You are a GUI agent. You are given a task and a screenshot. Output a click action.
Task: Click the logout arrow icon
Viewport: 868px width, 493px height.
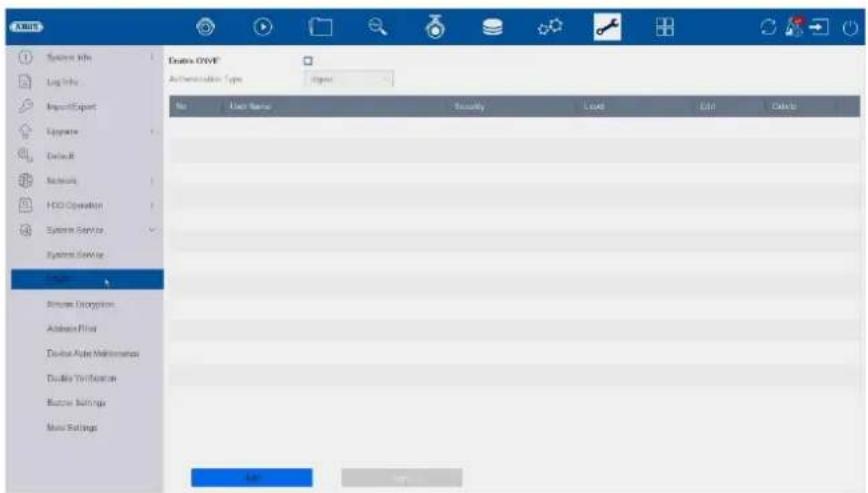tap(819, 27)
